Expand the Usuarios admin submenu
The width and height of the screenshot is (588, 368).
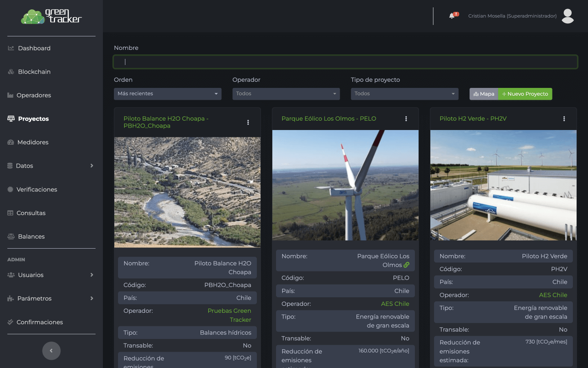point(51,275)
